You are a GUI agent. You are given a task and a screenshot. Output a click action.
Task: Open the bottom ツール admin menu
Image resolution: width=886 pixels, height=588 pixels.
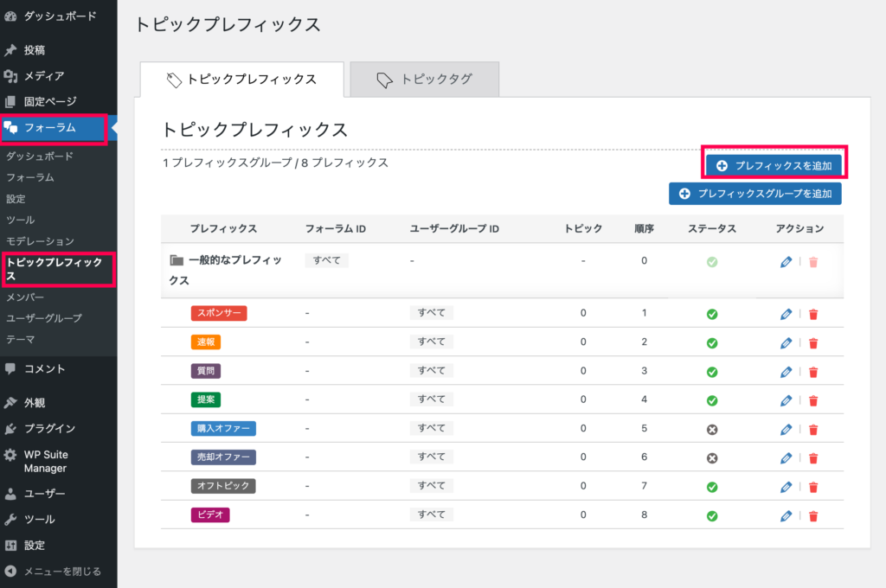click(59, 520)
